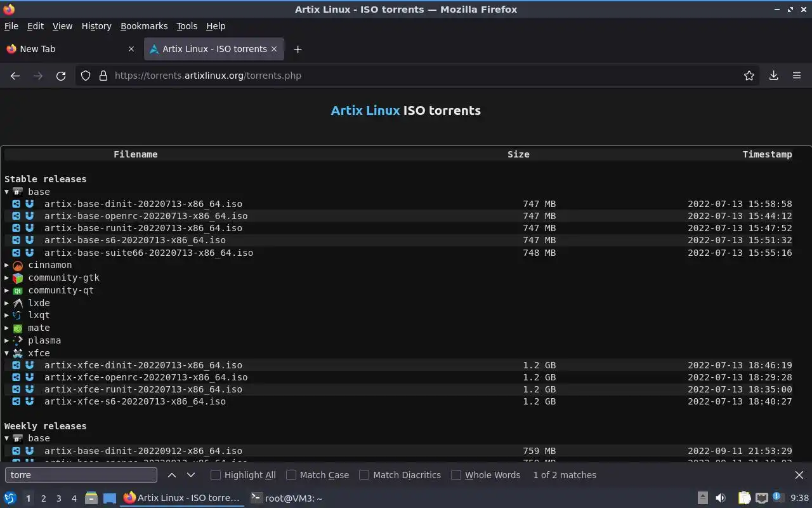Screen dimensions: 812x508
Task: Open the View menu
Action: click(62, 26)
